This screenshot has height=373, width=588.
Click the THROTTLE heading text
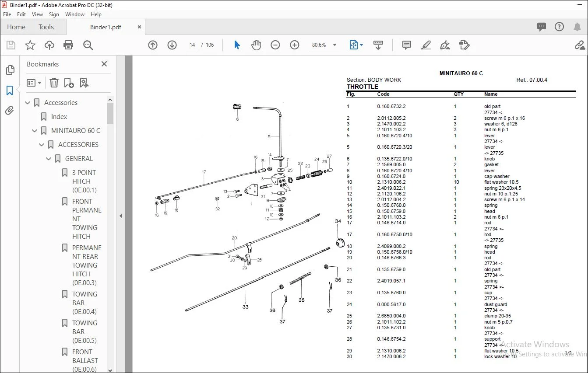[x=362, y=87]
